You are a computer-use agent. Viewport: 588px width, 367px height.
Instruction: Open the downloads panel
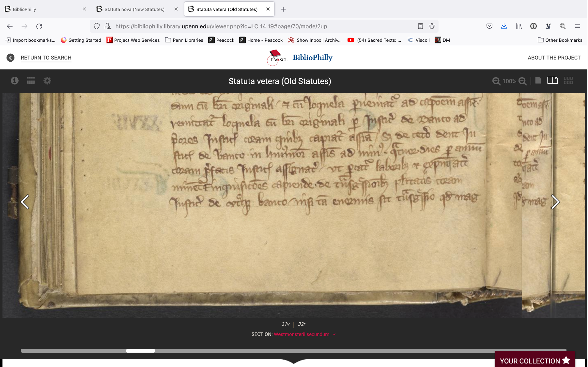tap(504, 26)
